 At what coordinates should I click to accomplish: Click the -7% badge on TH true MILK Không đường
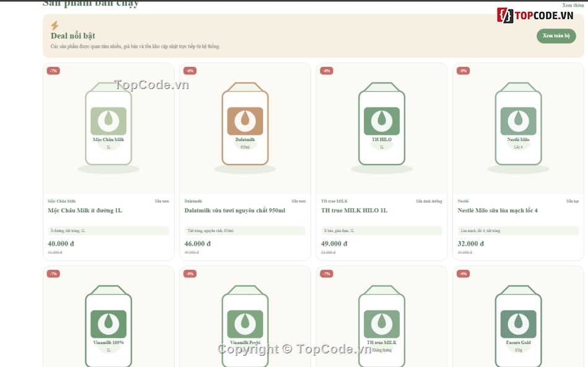point(327,274)
